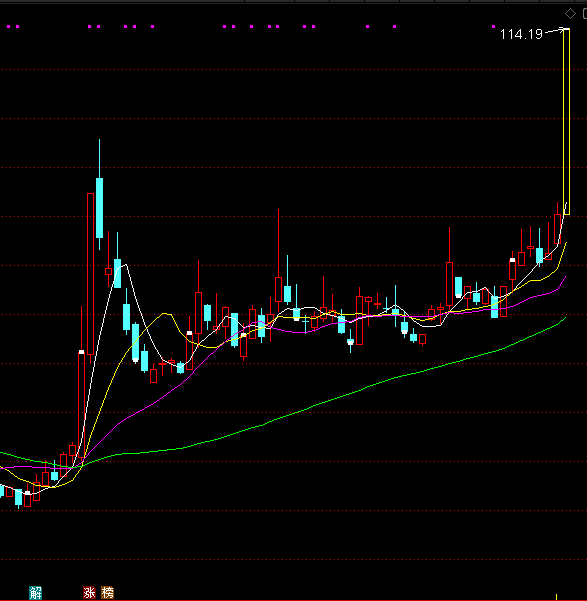
Task: Select the tall yellow-outlined latest candlestick
Action: tap(566, 121)
